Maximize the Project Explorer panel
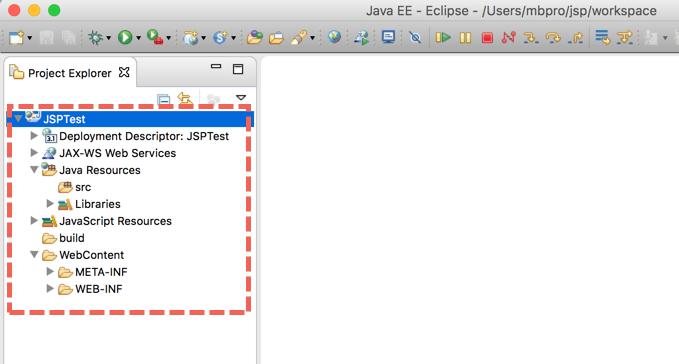The height and width of the screenshot is (364, 679). (x=238, y=69)
